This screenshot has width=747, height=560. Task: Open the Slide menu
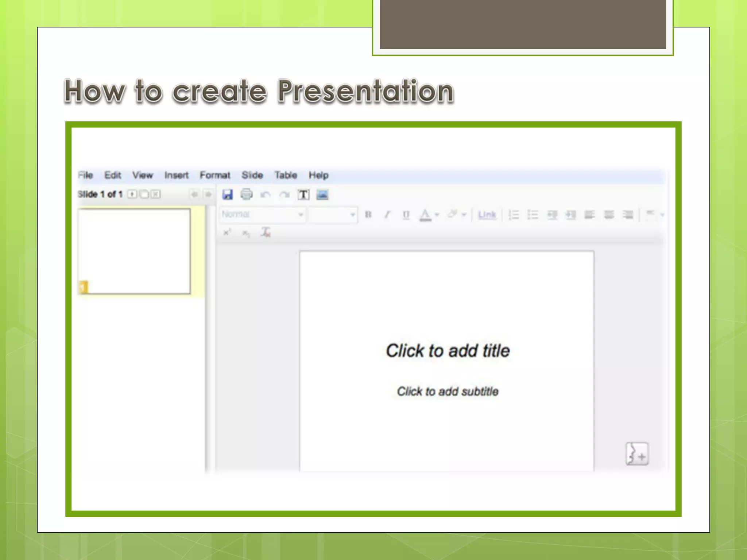pyautogui.click(x=252, y=175)
